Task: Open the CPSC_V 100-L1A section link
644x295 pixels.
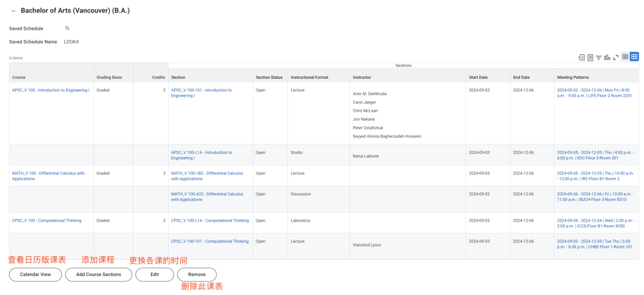Action: point(210,220)
